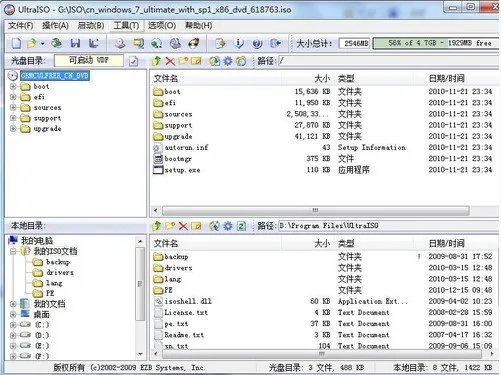Click the red X delete icon in disc pane

click(x=170, y=61)
